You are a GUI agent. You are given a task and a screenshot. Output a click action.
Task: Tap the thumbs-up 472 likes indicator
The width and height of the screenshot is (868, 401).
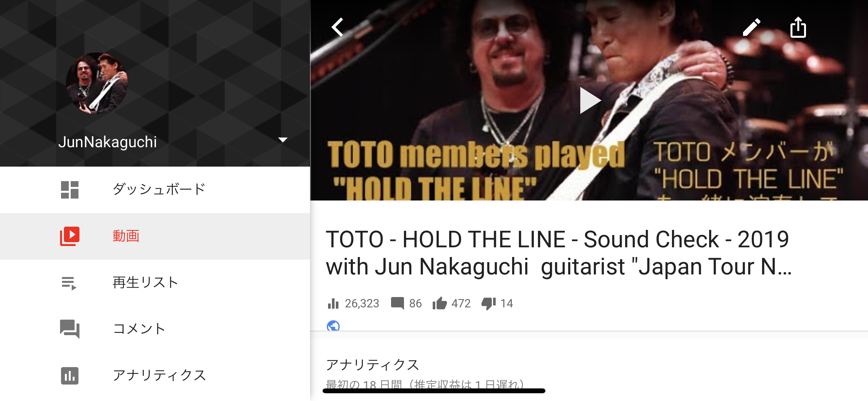451,303
